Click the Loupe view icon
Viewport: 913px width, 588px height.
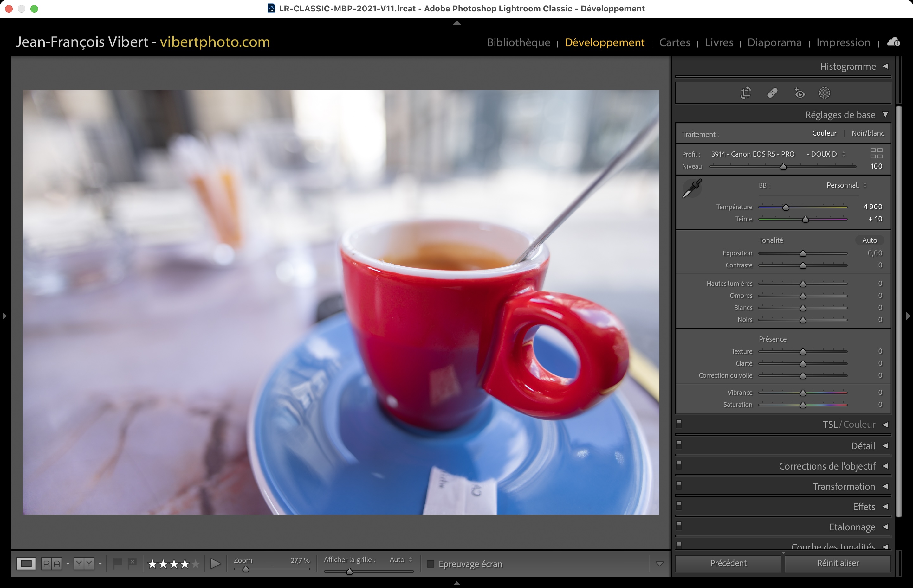point(26,564)
